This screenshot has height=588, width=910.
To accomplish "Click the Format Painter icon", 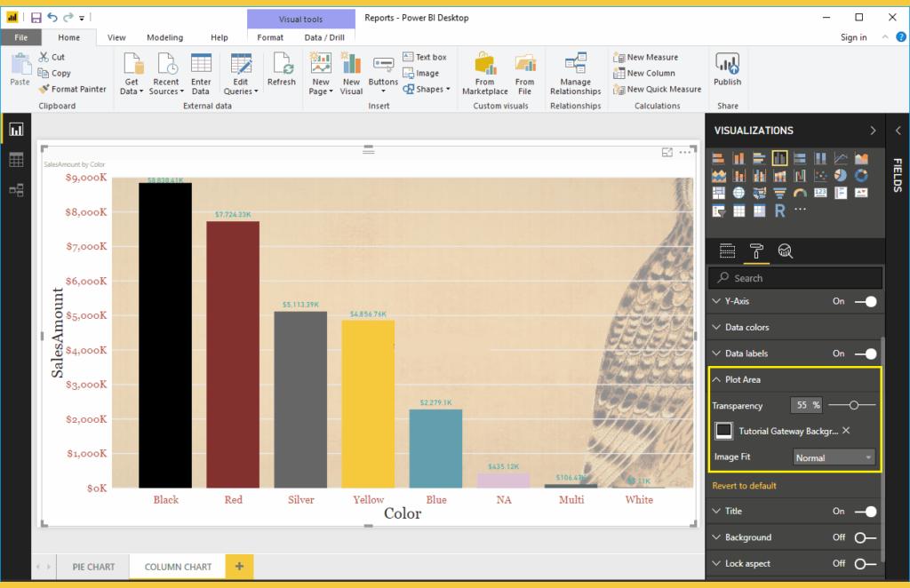I will [44, 89].
